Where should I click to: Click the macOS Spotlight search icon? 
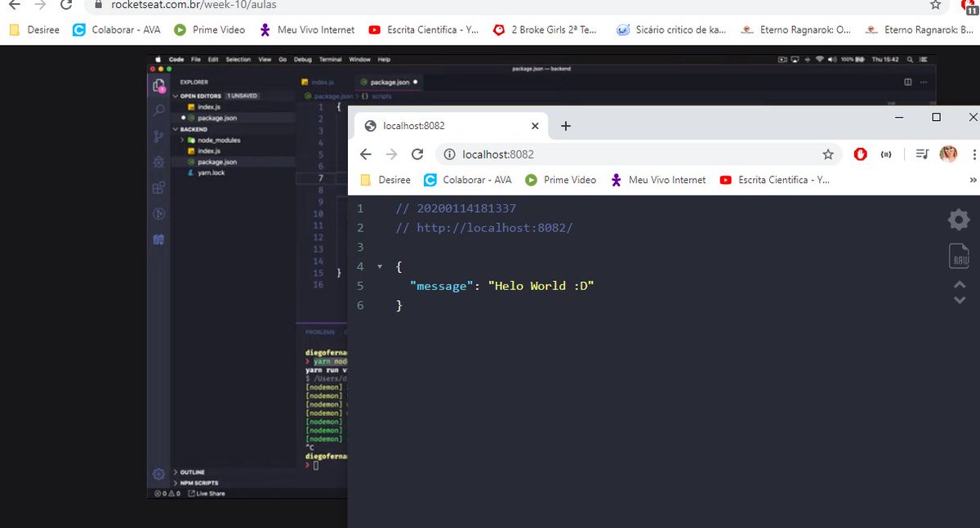[911, 60]
